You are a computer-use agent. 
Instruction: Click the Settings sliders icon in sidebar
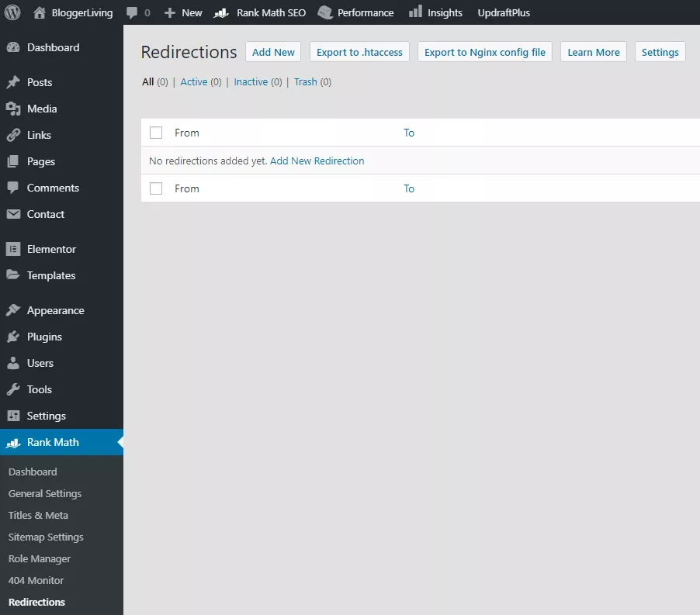(13, 416)
